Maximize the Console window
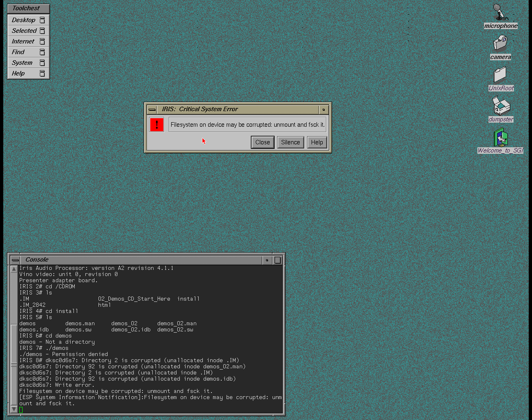 [x=278, y=260]
